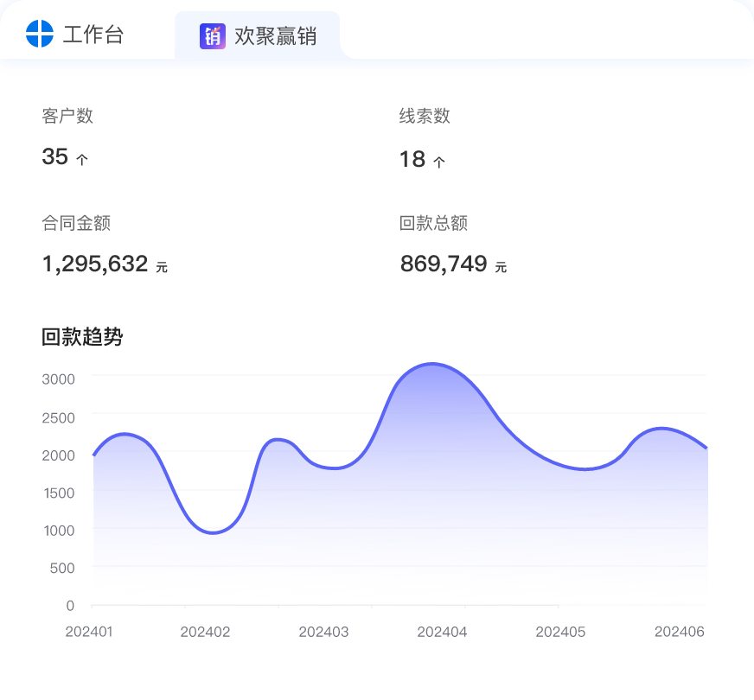Click the customer count value 35
This screenshot has height=700, width=754.
point(54,156)
